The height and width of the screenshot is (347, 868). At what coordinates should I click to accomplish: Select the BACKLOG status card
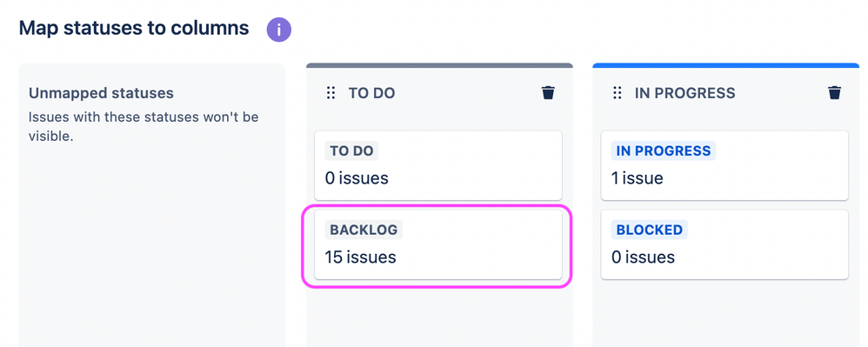[438, 244]
